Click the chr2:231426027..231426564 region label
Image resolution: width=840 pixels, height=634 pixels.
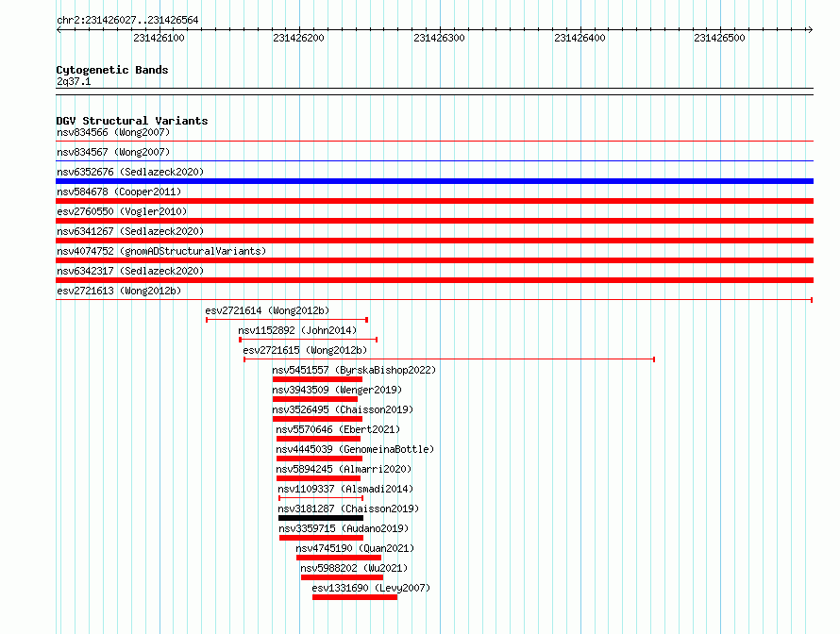pyautogui.click(x=127, y=20)
